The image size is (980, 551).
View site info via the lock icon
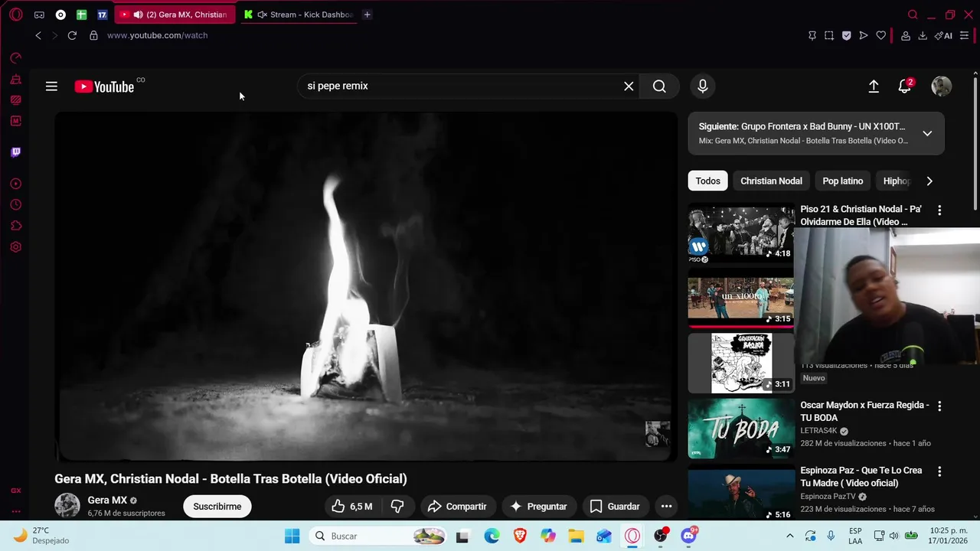tap(93, 35)
